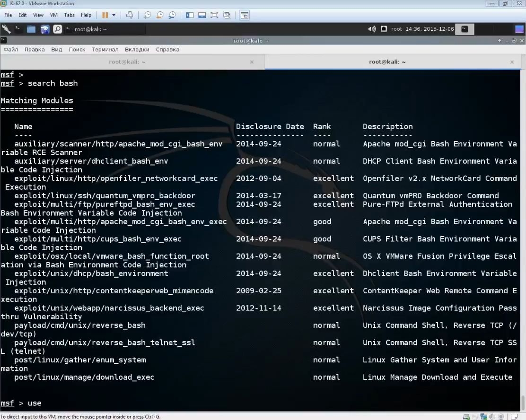
Task: Open the snapshot manager icon
Action: (172, 15)
